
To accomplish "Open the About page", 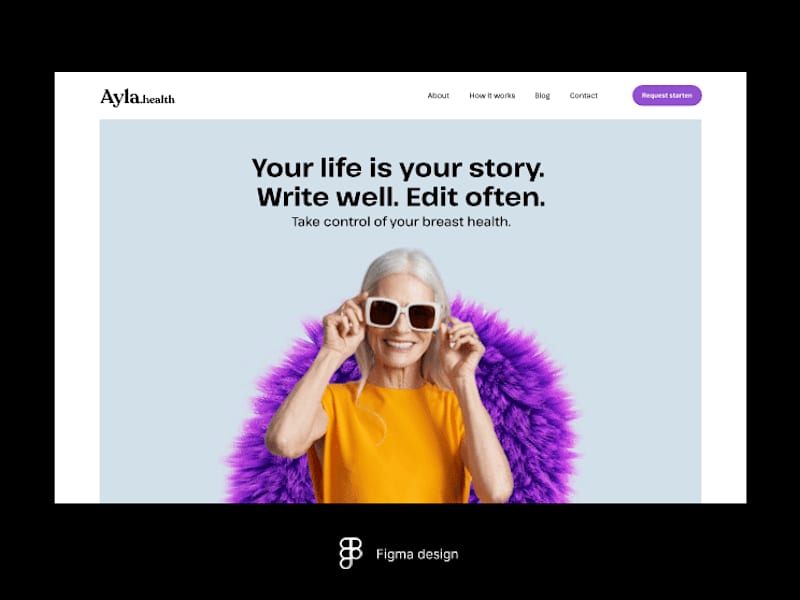I will (x=438, y=95).
